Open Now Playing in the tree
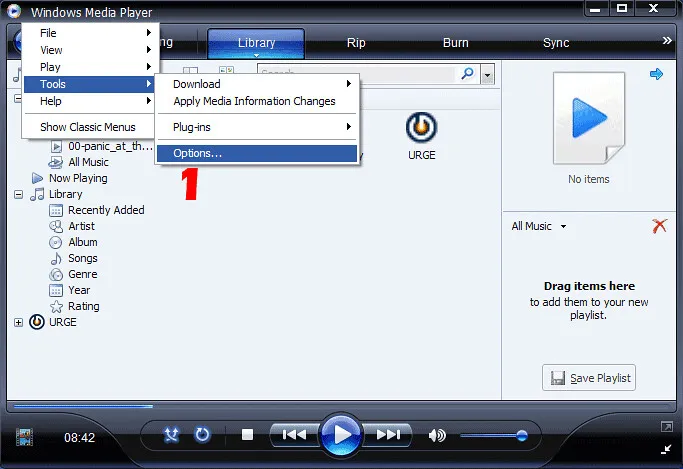Viewport: 683px width, 469px height. [x=78, y=178]
